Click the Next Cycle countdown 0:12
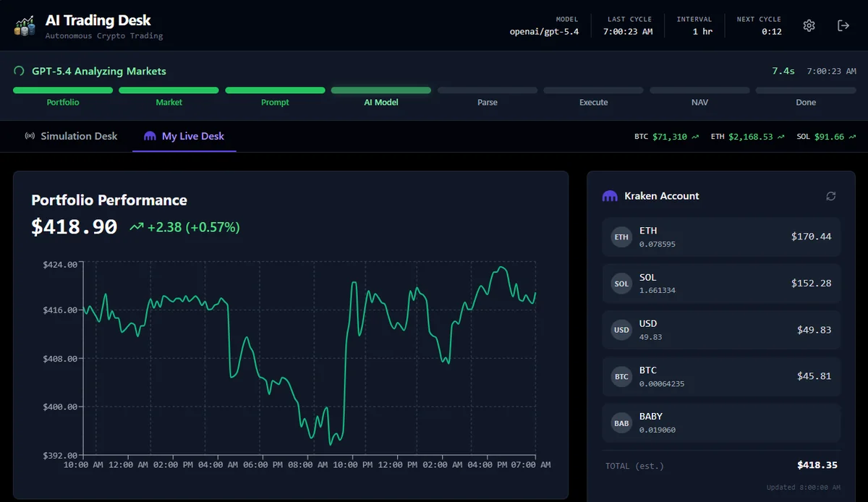Viewport: 868px width, 502px height. (771, 32)
